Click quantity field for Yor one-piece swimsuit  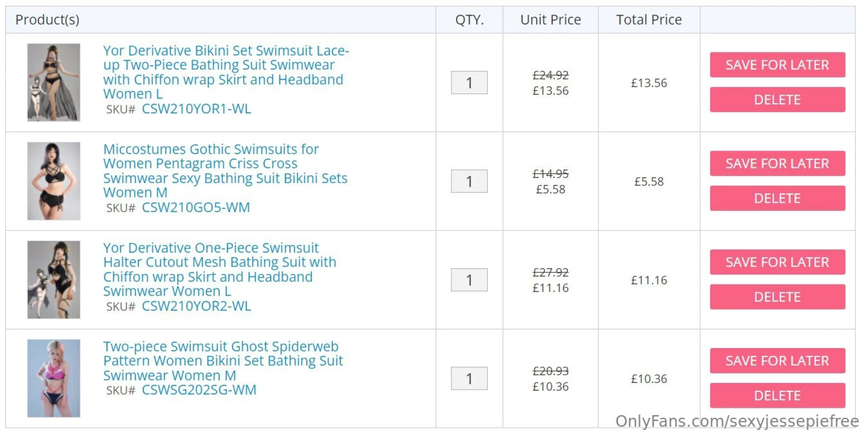click(x=469, y=280)
